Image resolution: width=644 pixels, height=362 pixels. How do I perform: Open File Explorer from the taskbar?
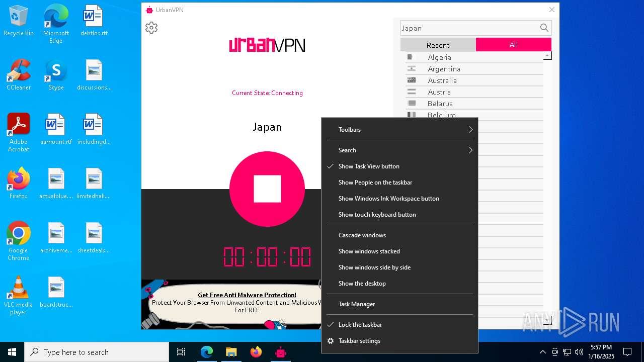(x=231, y=352)
